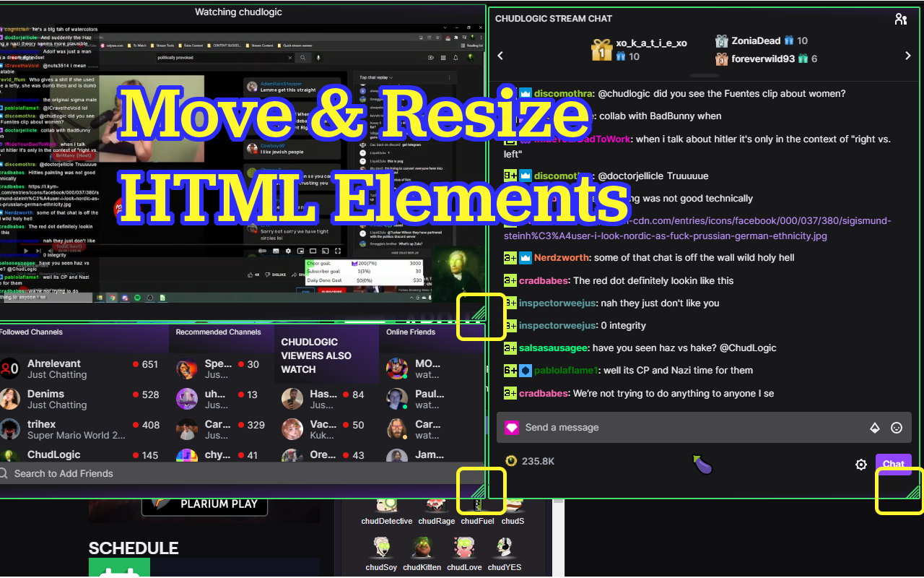Viewport: 924px width, 578px height.
Task: Click salsasausagee's username in chat
Action: coord(553,348)
